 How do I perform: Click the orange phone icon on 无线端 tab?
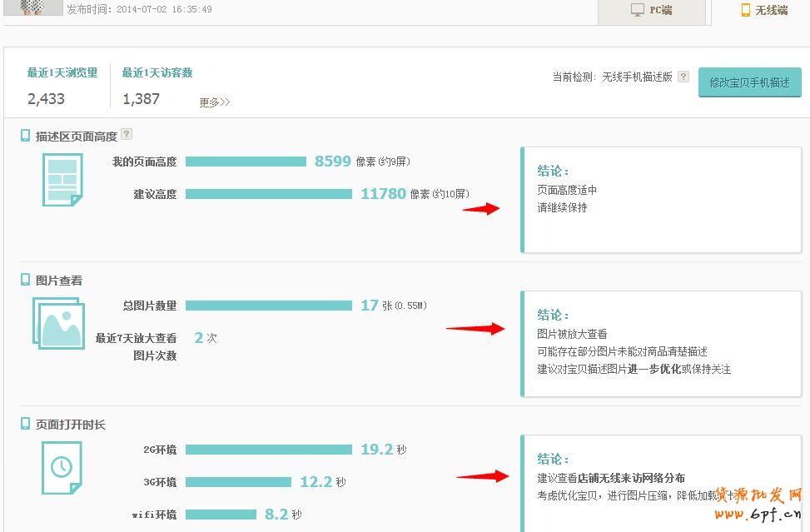747,10
